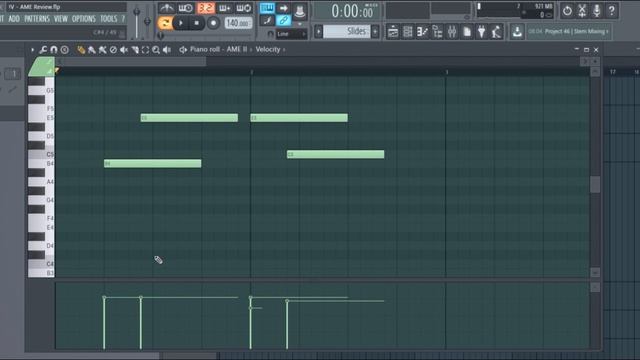Click piano roll snap magnet icon
The image size is (640, 360).
pos(54,50)
